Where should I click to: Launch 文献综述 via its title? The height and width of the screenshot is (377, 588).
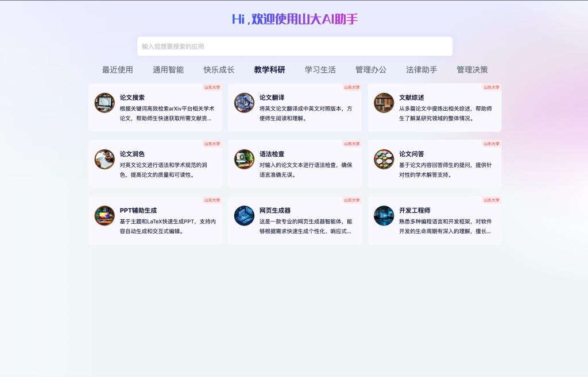[x=411, y=98]
